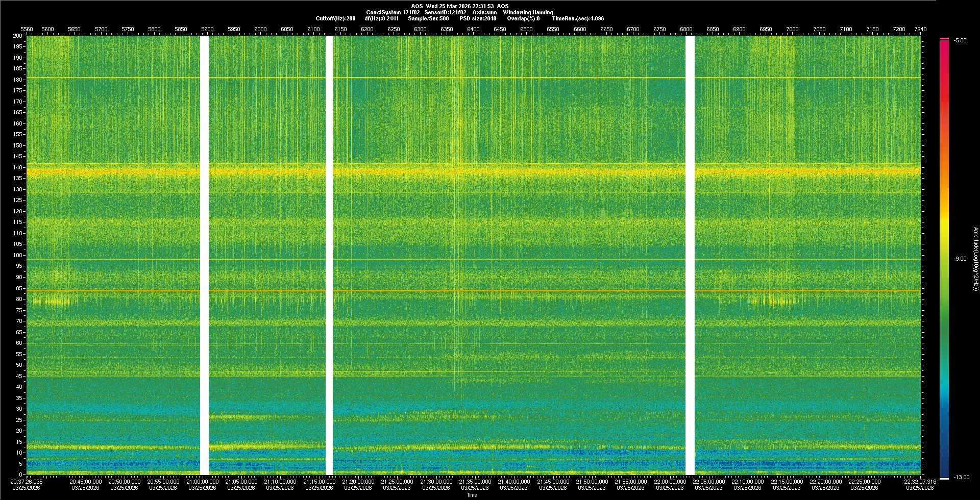
Task: Click the Amplitude(Log10(g^2/Hz)) axis title
Action: point(975,259)
